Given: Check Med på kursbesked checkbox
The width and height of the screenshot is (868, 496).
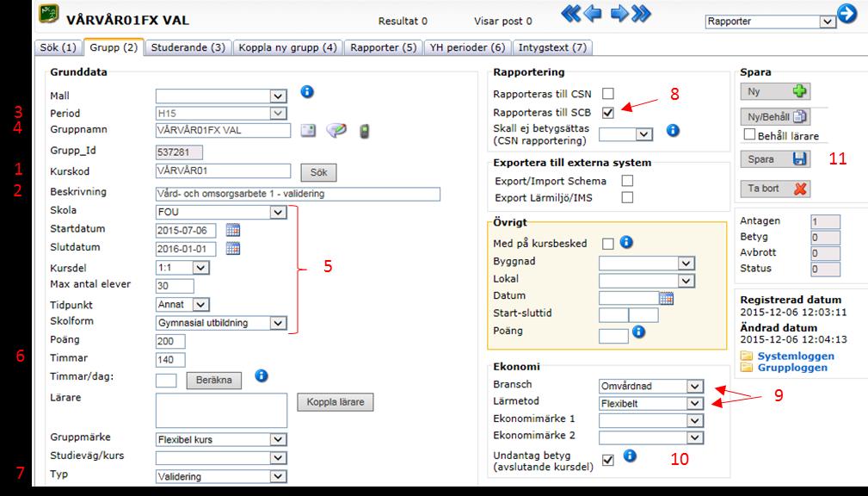Looking at the screenshot, I should 608,244.
